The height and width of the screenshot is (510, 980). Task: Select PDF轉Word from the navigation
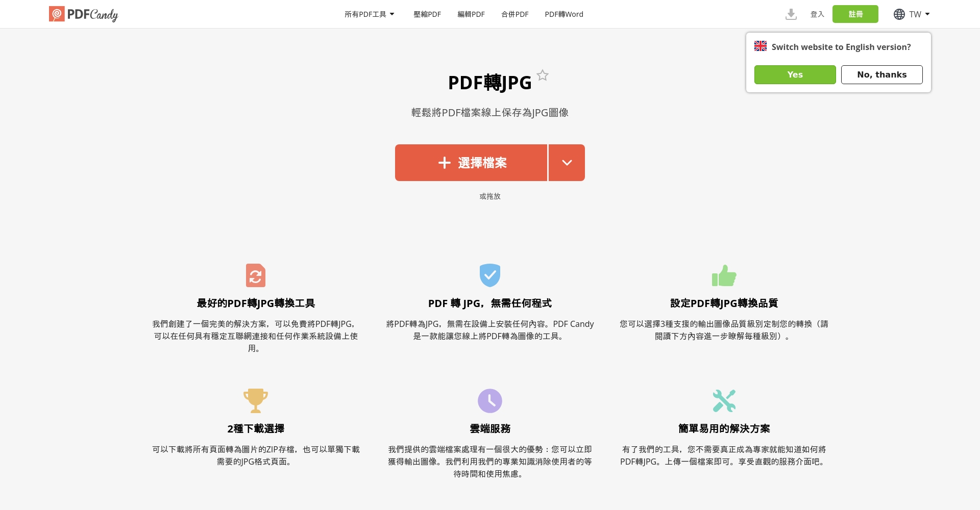click(563, 14)
